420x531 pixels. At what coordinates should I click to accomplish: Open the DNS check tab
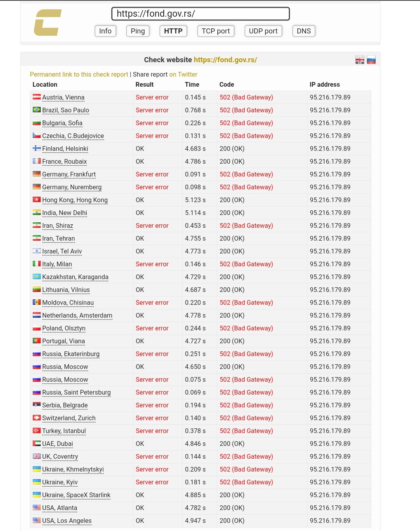[304, 31]
